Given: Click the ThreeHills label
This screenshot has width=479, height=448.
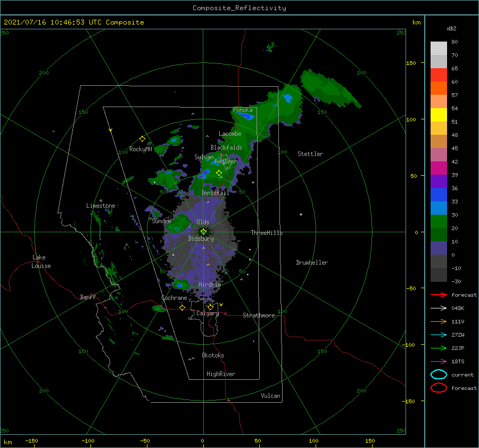Looking at the screenshot, I should (267, 233).
